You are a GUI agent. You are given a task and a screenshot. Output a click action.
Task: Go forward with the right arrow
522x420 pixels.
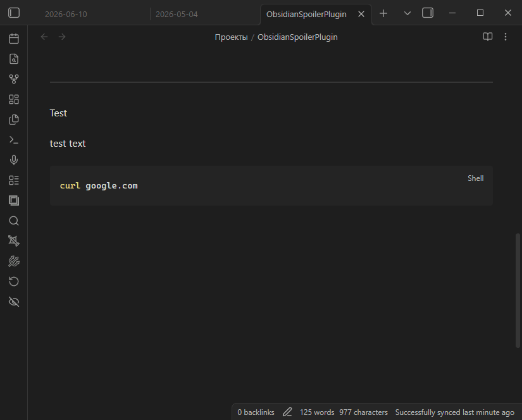click(62, 37)
